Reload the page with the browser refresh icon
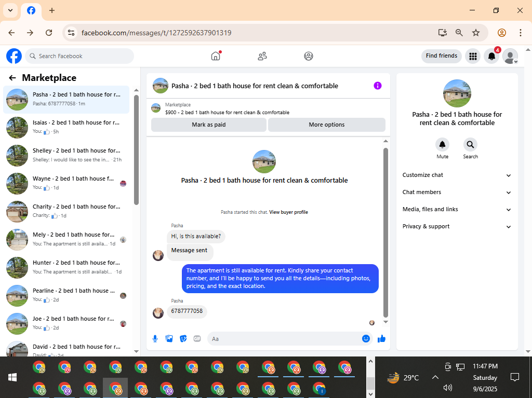532x398 pixels. coord(49,33)
